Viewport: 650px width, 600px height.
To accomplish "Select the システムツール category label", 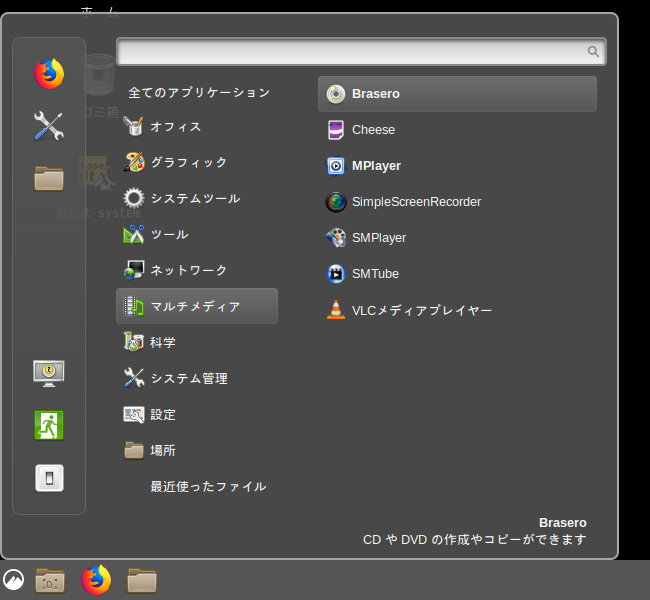I will [x=195, y=198].
